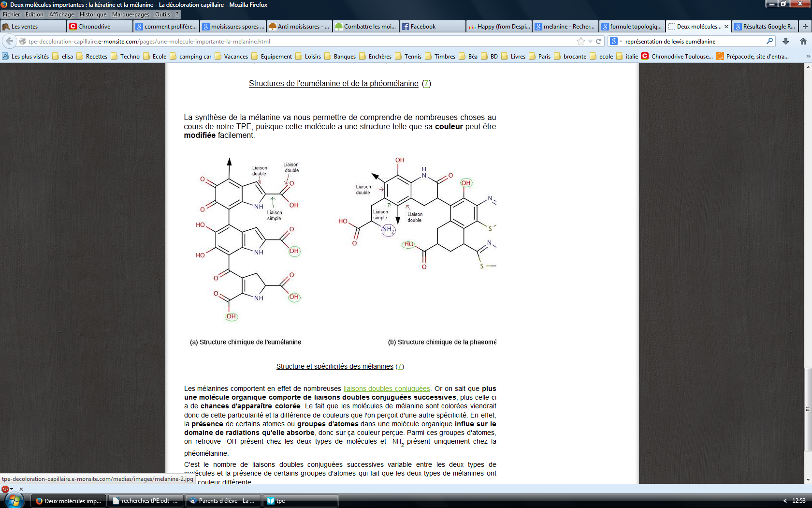The height and width of the screenshot is (508, 812).
Task: Click the browser Back arrow button
Action: (9, 41)
